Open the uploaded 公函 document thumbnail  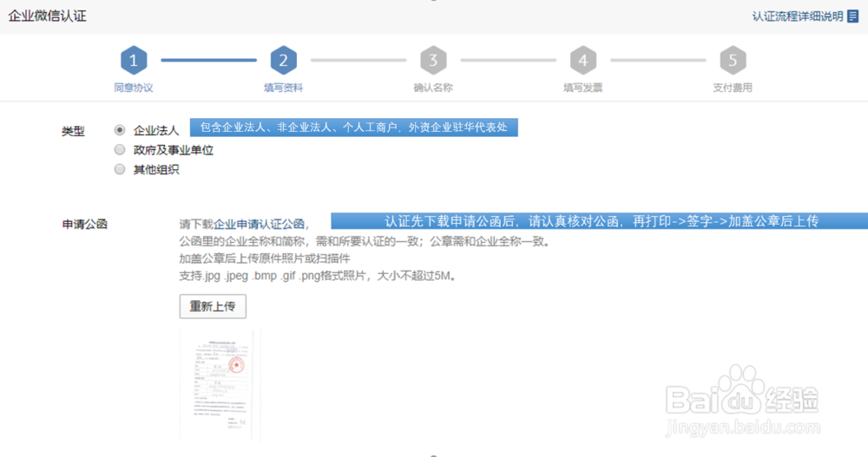point(220,385)
